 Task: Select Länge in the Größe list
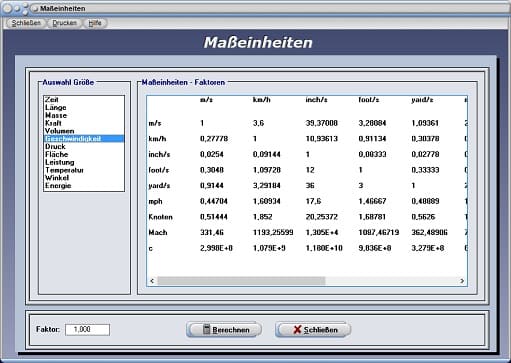tap(84, 107)
